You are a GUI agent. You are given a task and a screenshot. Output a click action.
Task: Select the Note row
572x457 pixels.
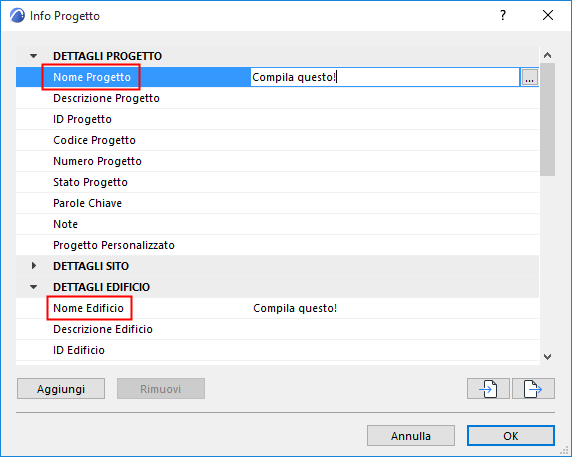click(x=277, y=224)
